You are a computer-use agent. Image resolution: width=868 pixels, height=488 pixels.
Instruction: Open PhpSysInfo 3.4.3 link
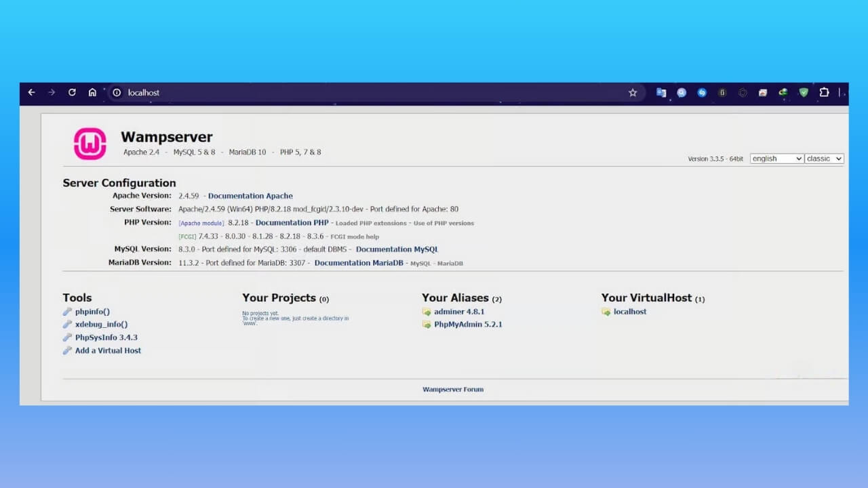(106, 338)
